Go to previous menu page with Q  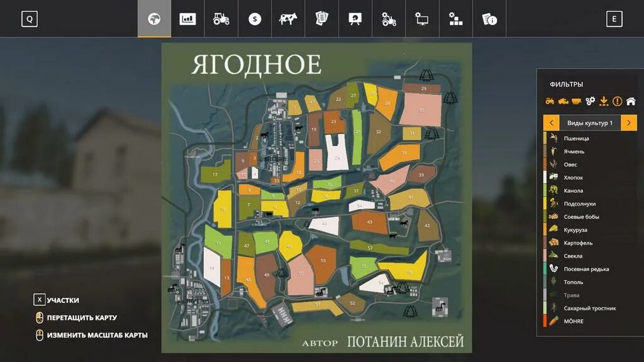pyautogui.click(x=30, y=19)
